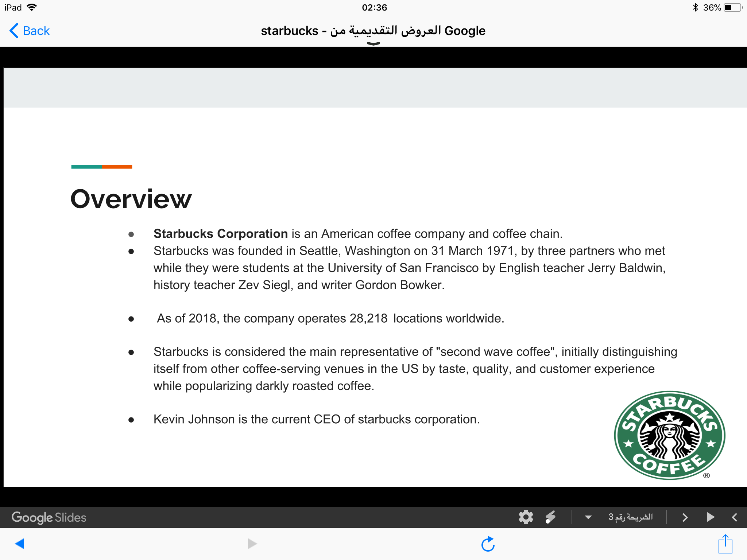Tap the Bluetooth icon in status bar
747x560 pixels.
[x=695, y=8]
